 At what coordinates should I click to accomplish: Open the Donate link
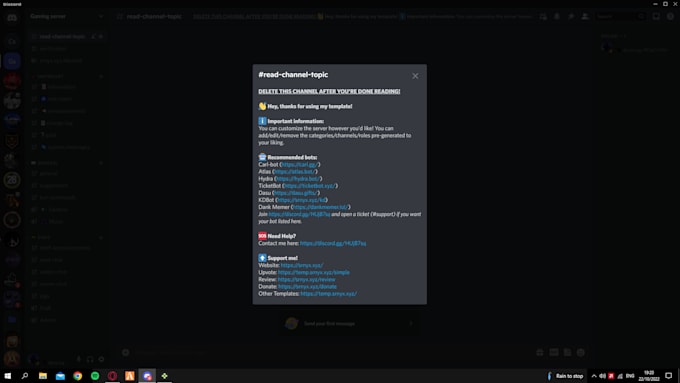pyautogui.click(x=307, y=286)
